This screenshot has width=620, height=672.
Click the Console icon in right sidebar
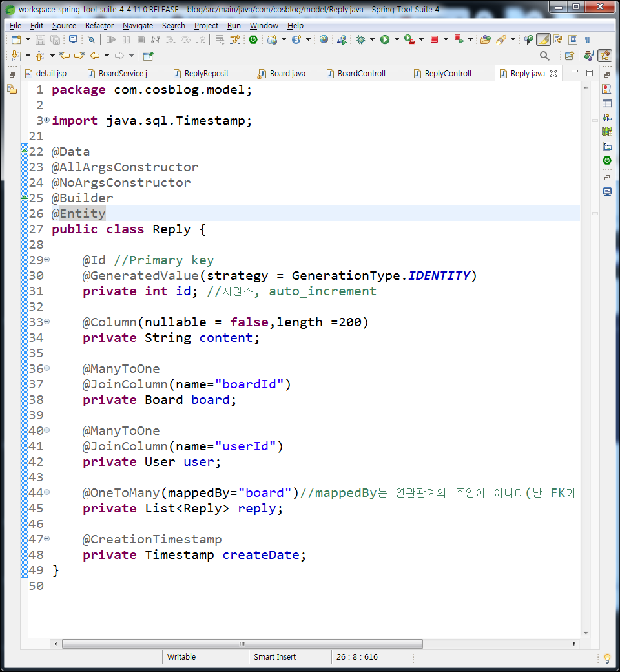tap(607, 191)
